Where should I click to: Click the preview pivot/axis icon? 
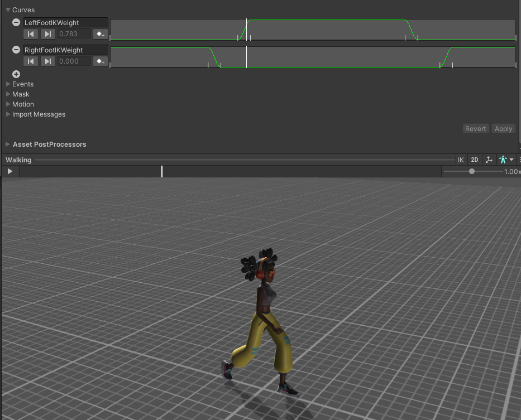[x=489, y=160]
